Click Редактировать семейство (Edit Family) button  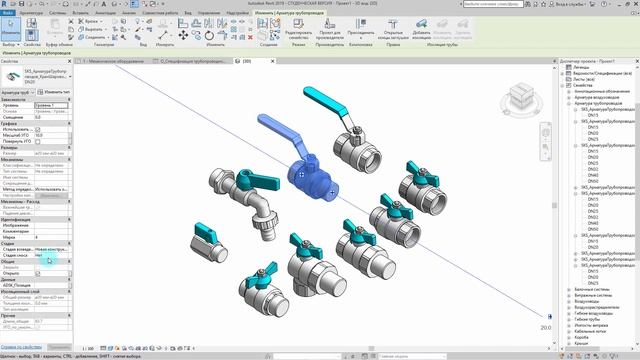298,29
